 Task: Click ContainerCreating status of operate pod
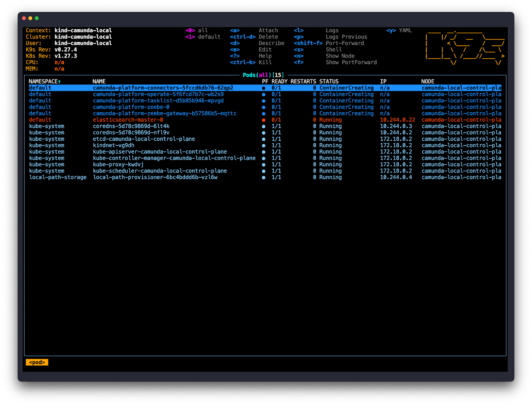pos(346,94)
